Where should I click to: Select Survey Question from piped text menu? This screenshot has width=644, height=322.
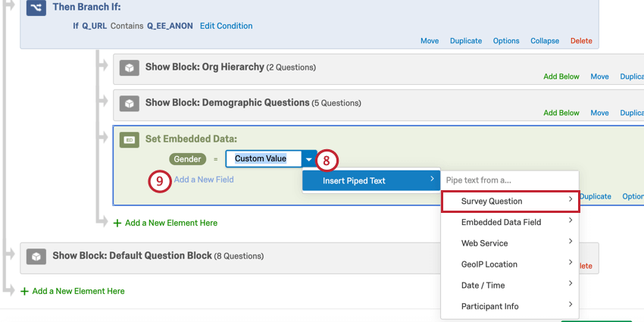coord(510,201)
